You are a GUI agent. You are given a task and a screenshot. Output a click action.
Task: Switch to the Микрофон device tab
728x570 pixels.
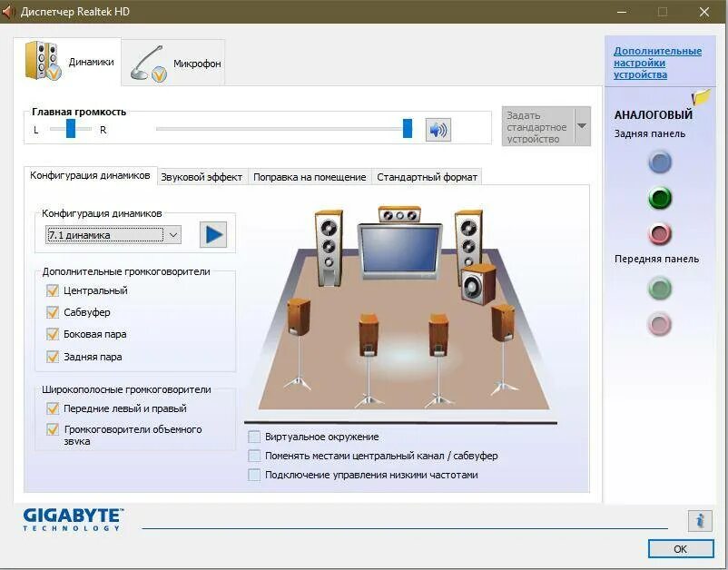173,63
